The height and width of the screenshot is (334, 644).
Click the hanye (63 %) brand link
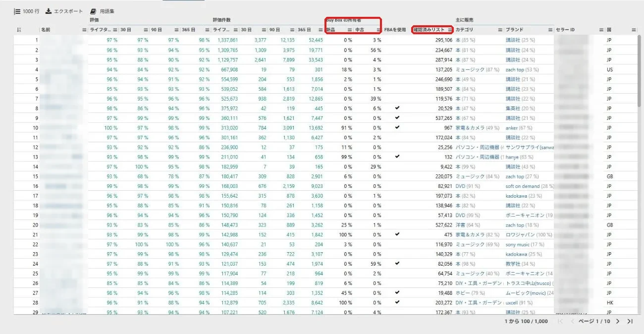tap(519, 157)
